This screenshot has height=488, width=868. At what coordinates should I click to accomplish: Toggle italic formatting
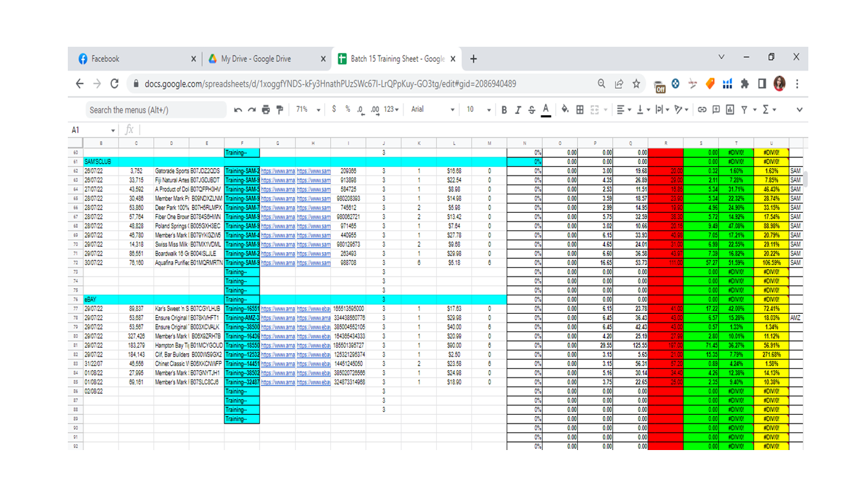(518, 110)
